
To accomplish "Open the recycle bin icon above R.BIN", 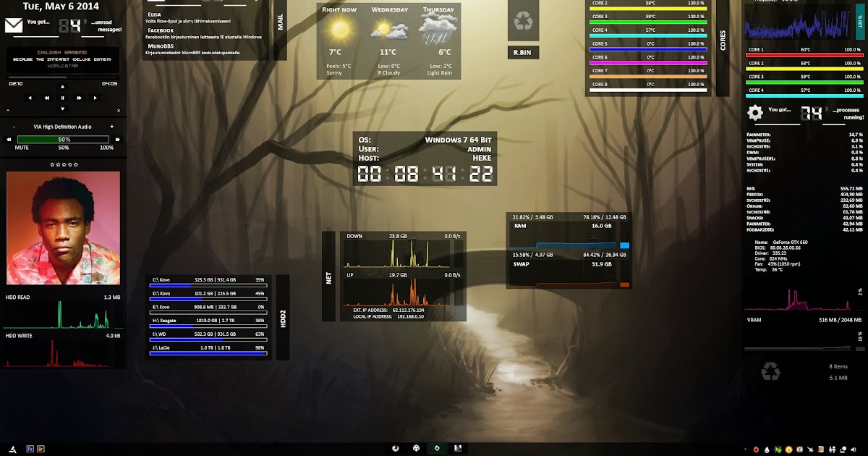I will pos(523,20).
